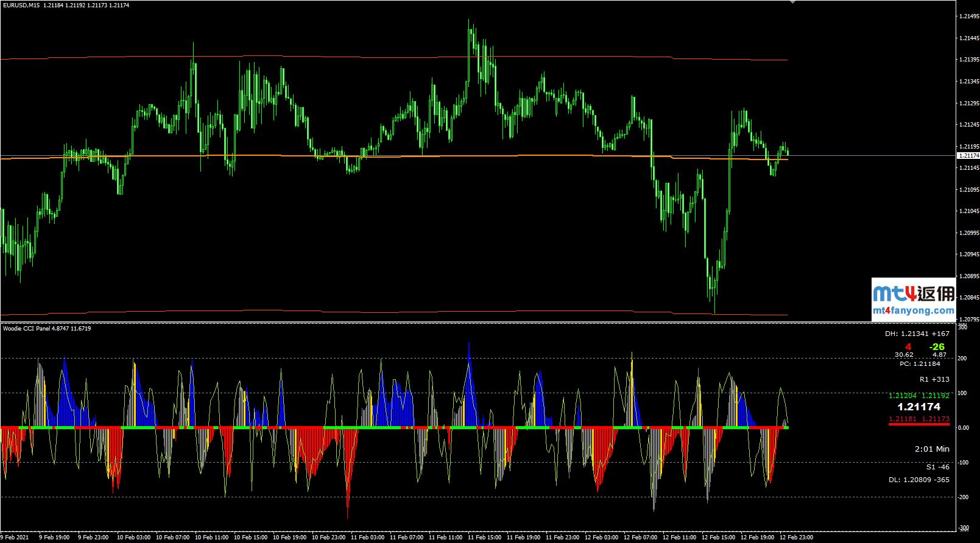
Task: Click the DL: 1.20809 -365 daily low label
Action: tap(918, 480)
